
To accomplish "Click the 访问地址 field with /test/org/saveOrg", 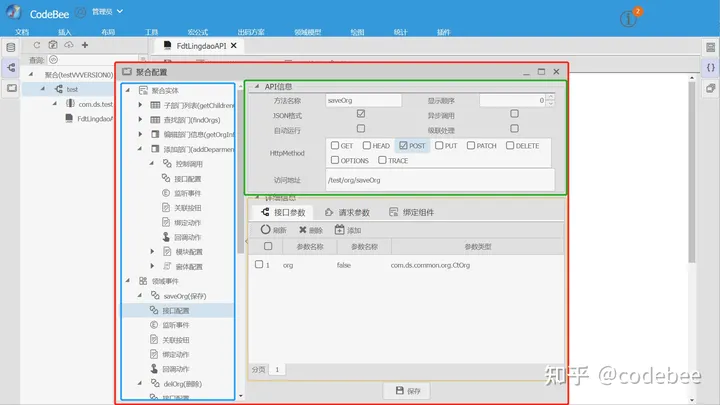I will pyautogui.click(x=440, y=180).
